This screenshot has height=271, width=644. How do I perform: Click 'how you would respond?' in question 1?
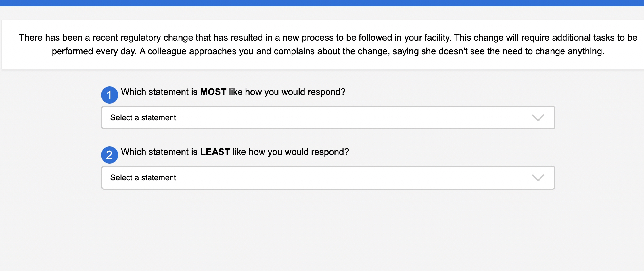click(x=295, y=92)
